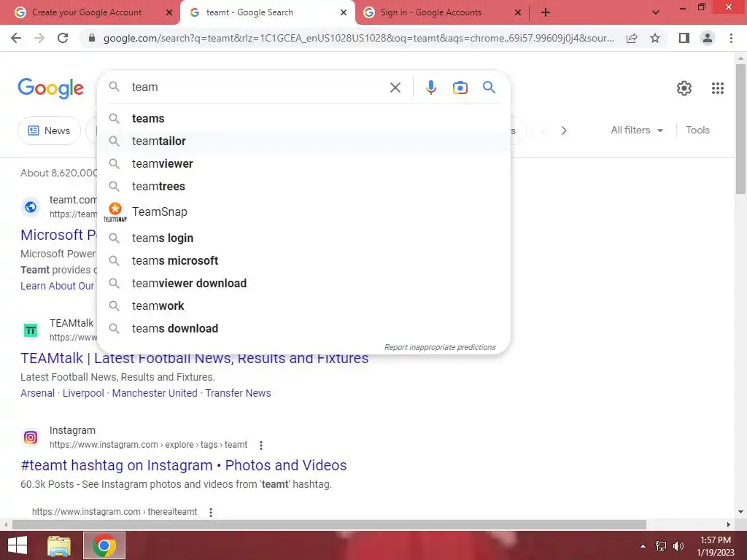The image size is (747, 560).
Task: Click the address bar URL
Action: click(x=358, y=38)
